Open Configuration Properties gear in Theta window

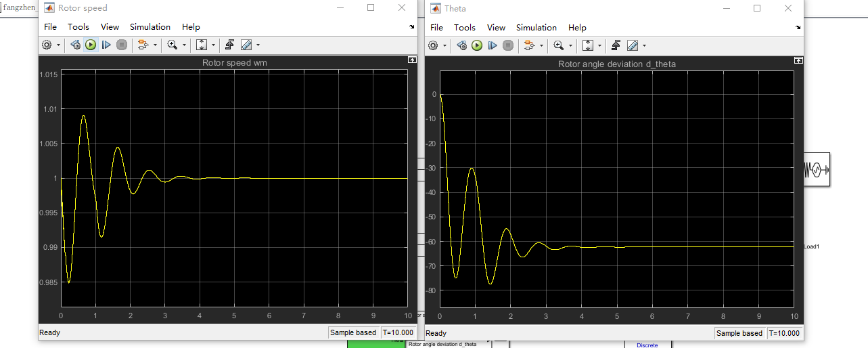tap(433, 45)
